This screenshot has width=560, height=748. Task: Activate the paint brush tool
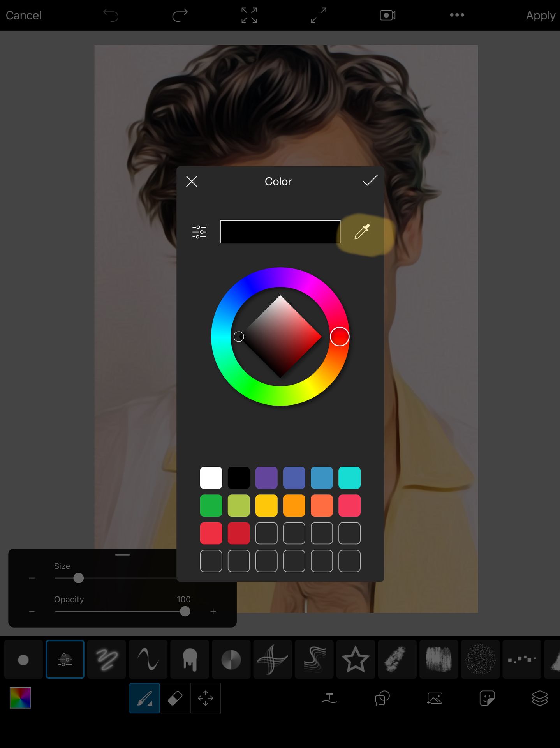pos(144,698)
